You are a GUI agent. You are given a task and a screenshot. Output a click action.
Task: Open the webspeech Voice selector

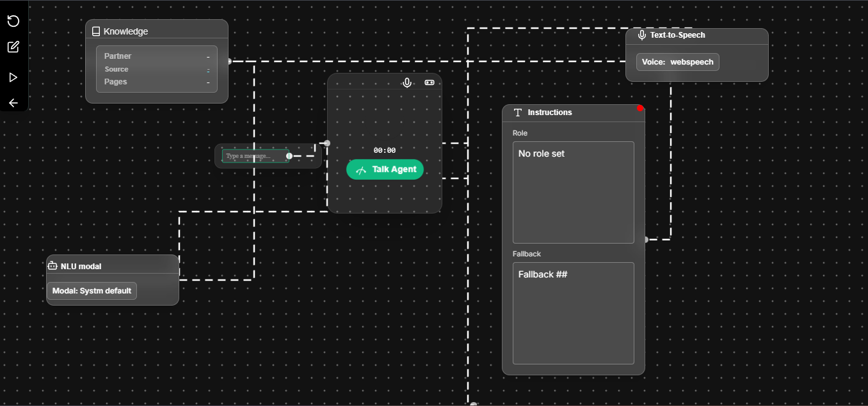pos(678,62)
